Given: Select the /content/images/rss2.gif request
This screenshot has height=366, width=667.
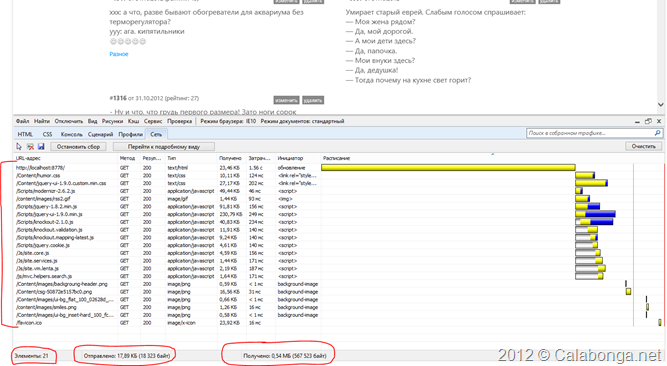Looking at the screenshot, I should click(x=43, y=199).
